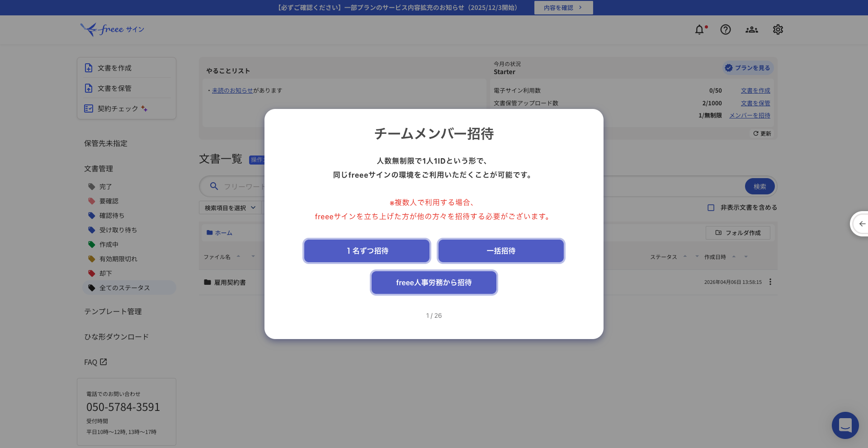Open the settings gear icon

tap(778, 30)
